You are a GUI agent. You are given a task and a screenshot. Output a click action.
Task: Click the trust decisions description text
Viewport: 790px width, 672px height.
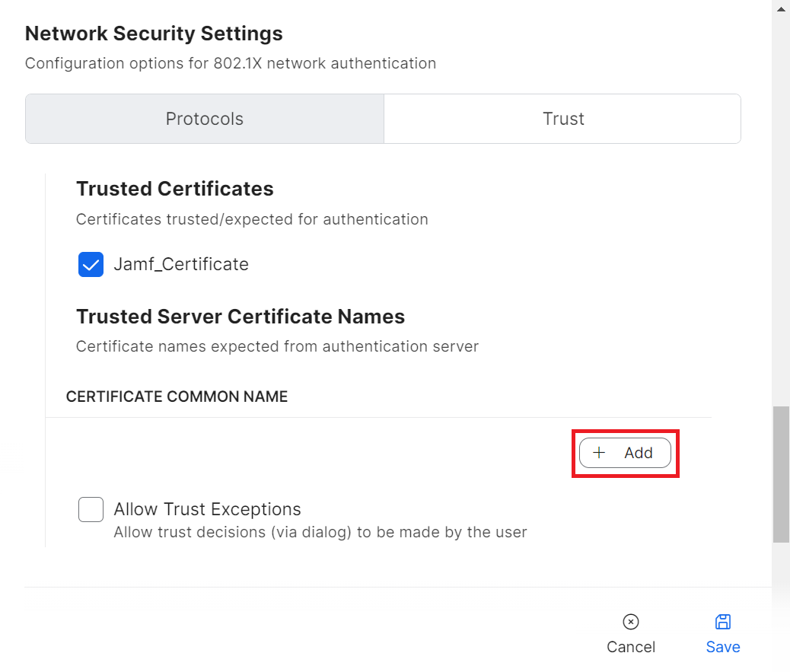click(x=320, y=532)
